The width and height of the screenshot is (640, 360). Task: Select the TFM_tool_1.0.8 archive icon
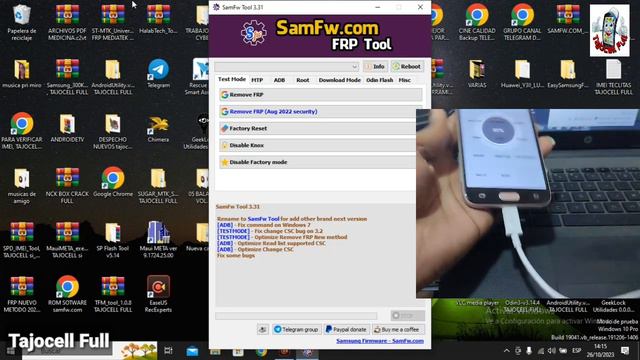coord(113,295)
